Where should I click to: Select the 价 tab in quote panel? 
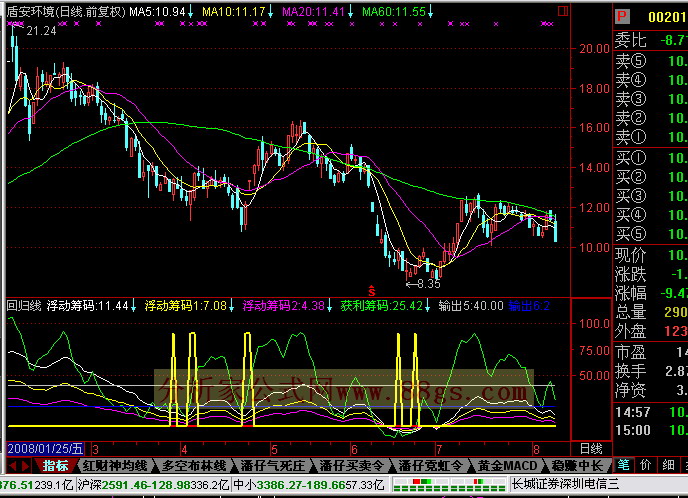[x=645, y=465]
